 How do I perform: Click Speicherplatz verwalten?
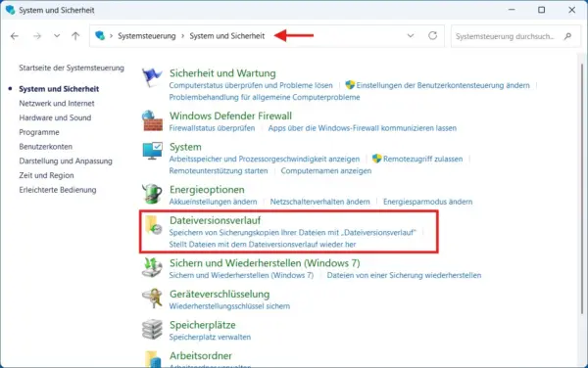(x=210, y=337)
